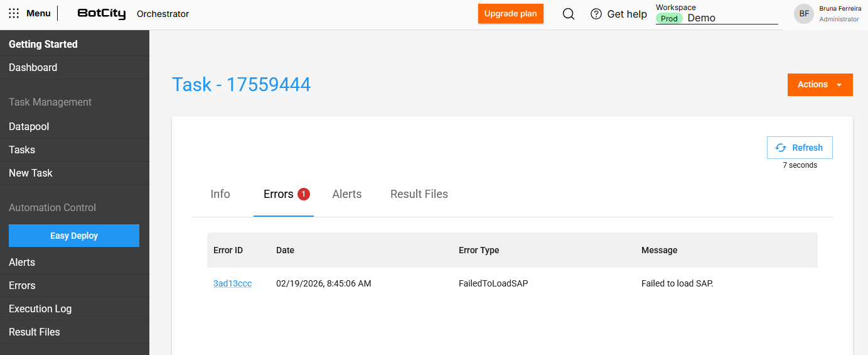The height and width of the screenshot is (355, 868).
Task: Click the Upgrade plan button
Action: pos(510,14)
